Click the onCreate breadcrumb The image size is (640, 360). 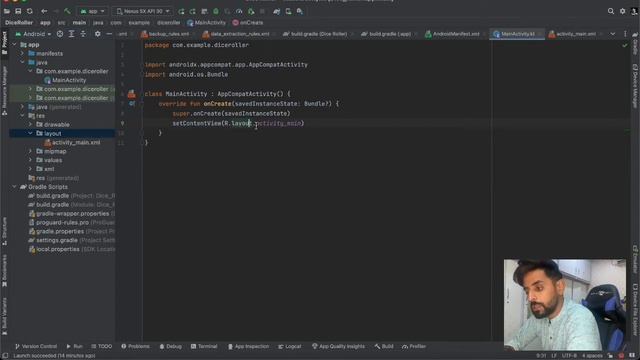[248, 23]
